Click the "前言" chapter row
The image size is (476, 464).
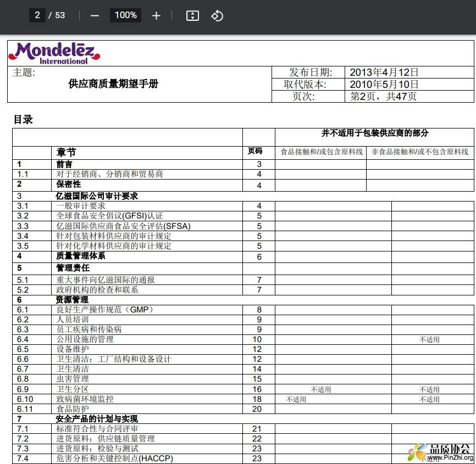tap(64, 164)
